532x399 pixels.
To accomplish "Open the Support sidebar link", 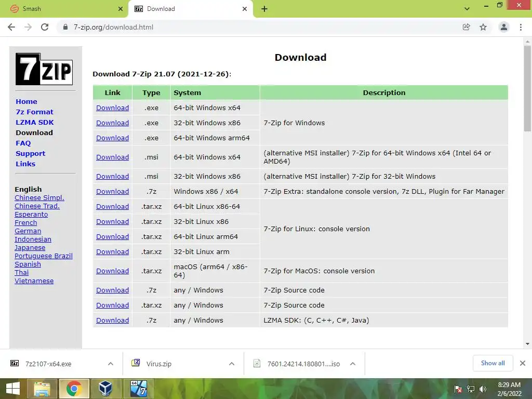I will [x=30, y=153].
